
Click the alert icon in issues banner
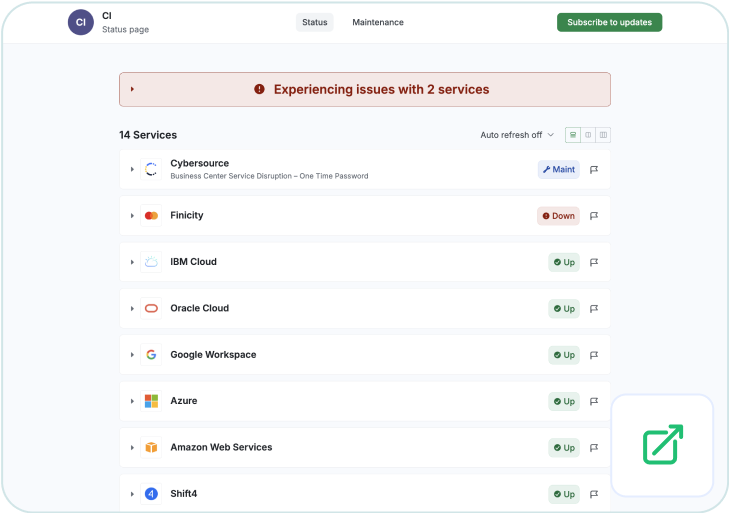coord(259,89)
